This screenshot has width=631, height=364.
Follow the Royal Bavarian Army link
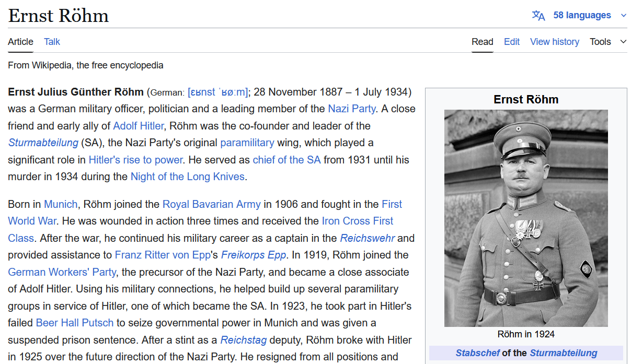point(211,204)
